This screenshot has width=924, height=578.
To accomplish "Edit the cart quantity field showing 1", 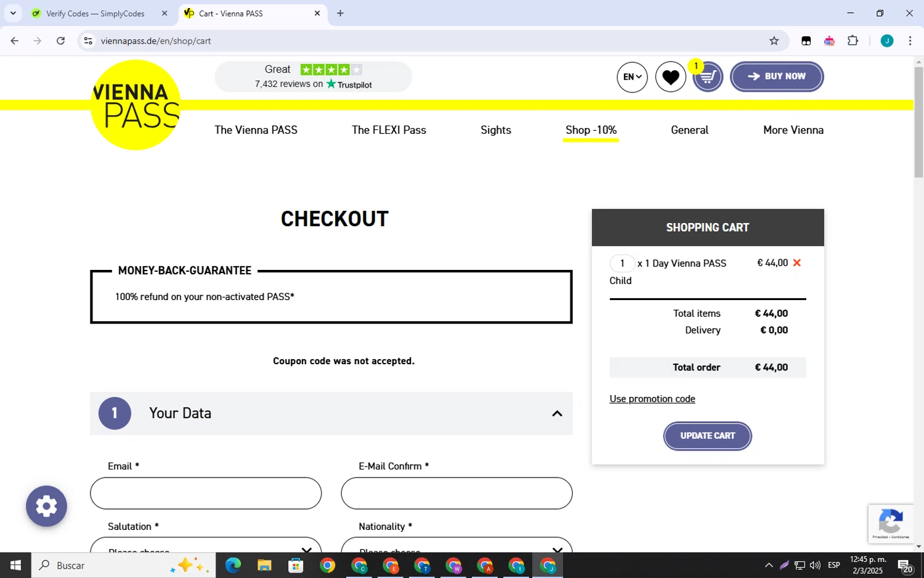I will point(622,263).
